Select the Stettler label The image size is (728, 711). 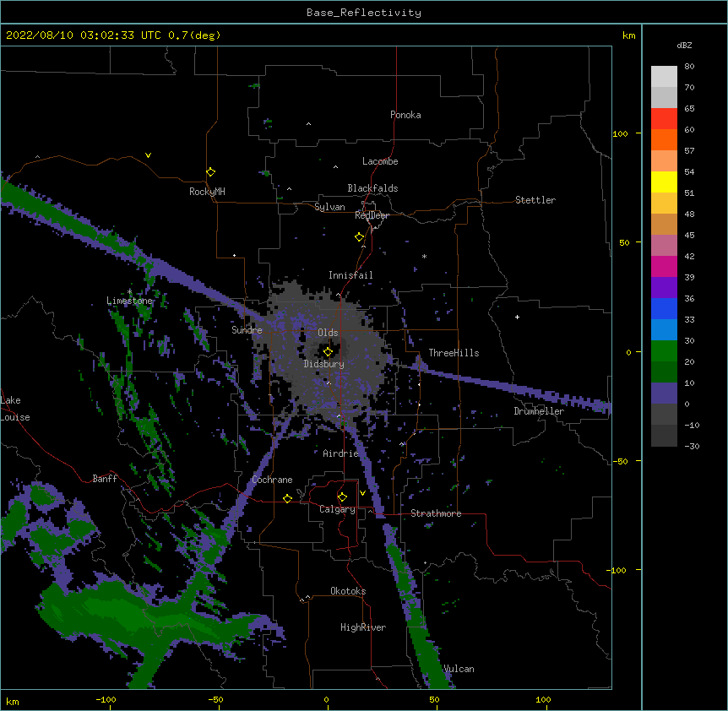point(535,200)
